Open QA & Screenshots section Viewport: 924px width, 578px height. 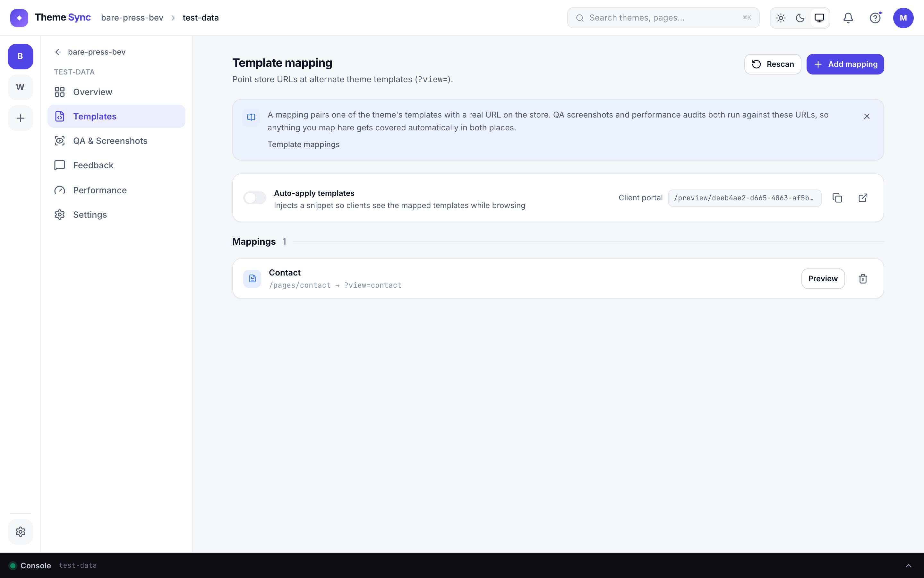pyautogui.click(x=116, y=141)
